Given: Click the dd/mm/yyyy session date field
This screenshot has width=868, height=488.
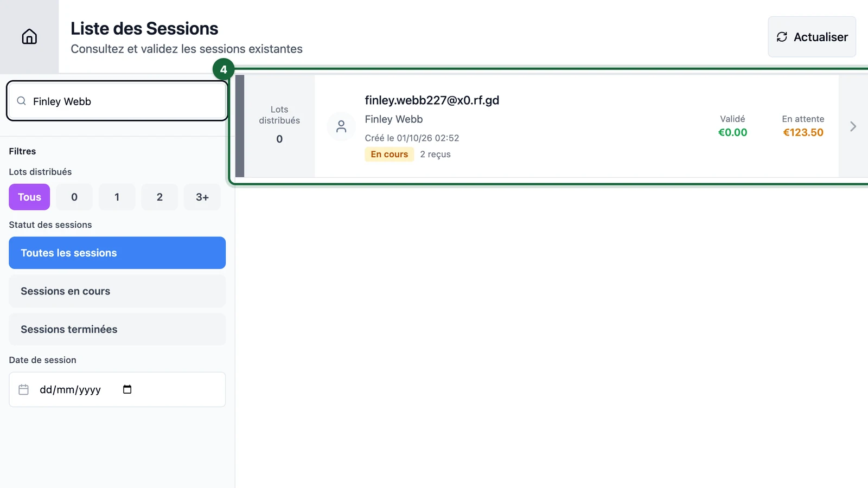Looking at the screenshot, I should pos(117,389).
